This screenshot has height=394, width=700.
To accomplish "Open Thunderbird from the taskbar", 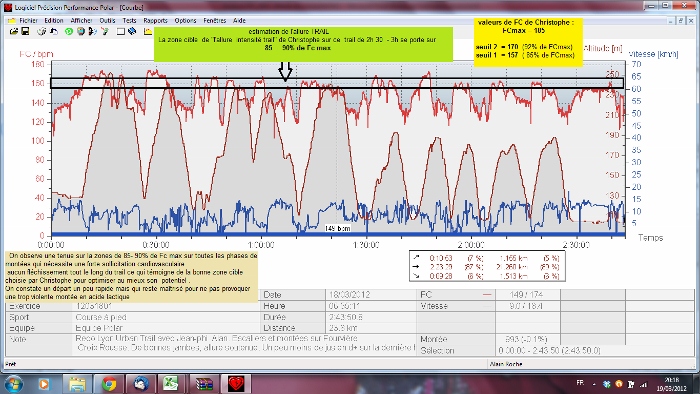I will point(141,384).
